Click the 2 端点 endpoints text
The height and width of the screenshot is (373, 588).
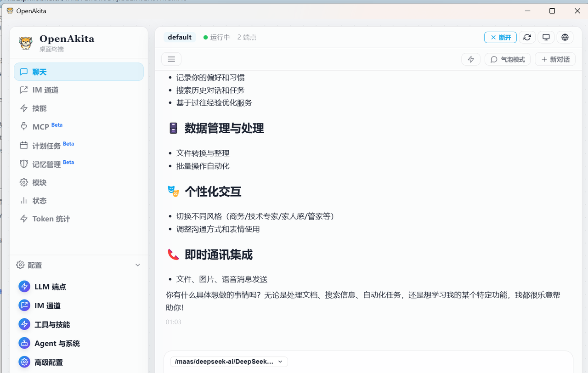(247, 37)
